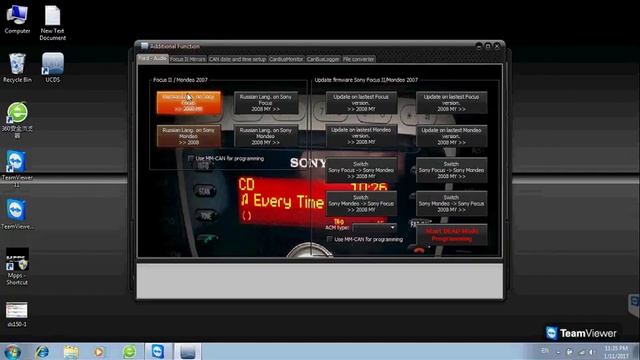Click the gray log area below the tabs
The image size is (640, 360).
click(x=320, y=281)
